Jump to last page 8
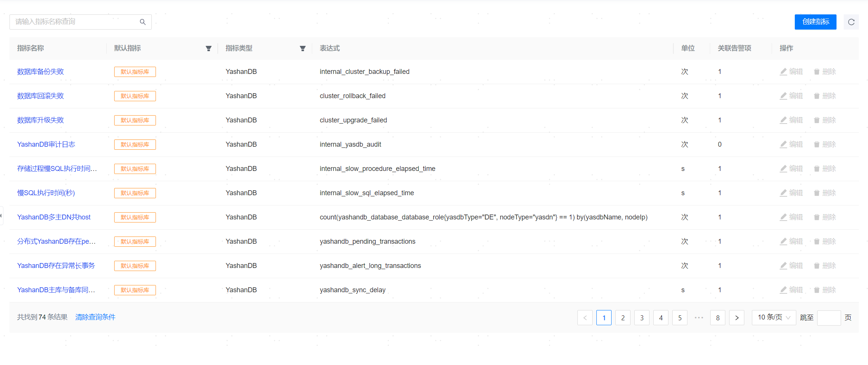 pos(717,318)
